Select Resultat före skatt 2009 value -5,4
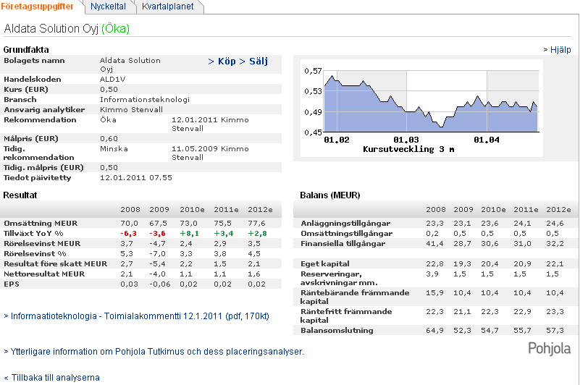588x385 pixels. click(x=158, y=263)
